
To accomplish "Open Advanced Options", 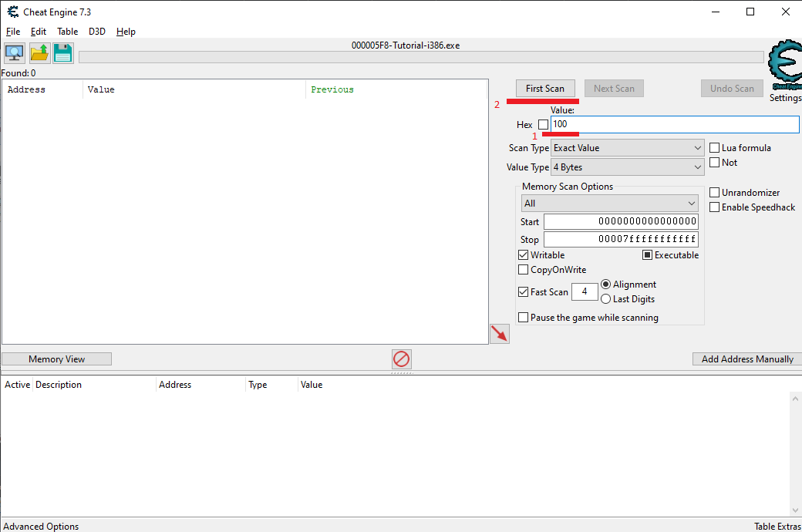I will [41, 527].
